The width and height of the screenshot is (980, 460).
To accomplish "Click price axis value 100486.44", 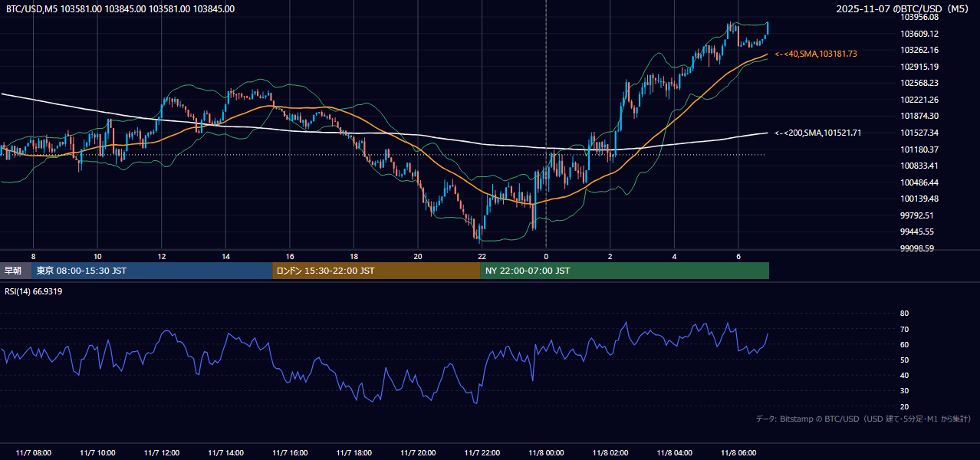I will point(920,182).
